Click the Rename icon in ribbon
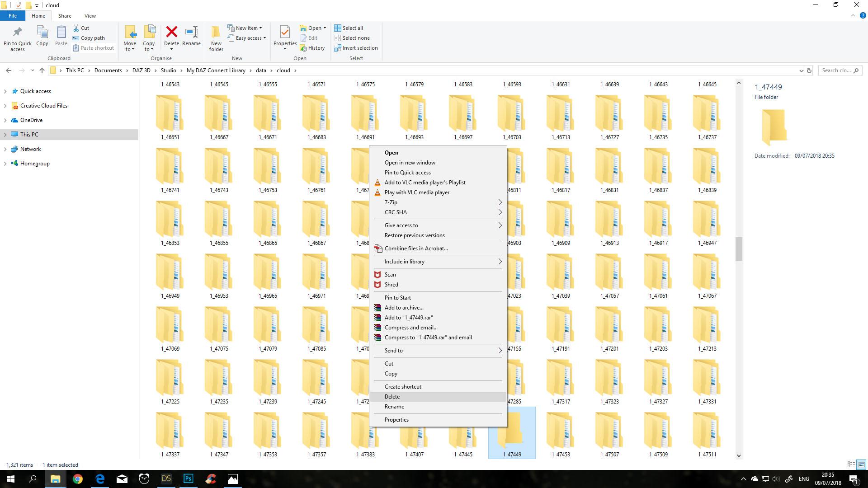This screenshot has width=868, height=488. (191, 33)
